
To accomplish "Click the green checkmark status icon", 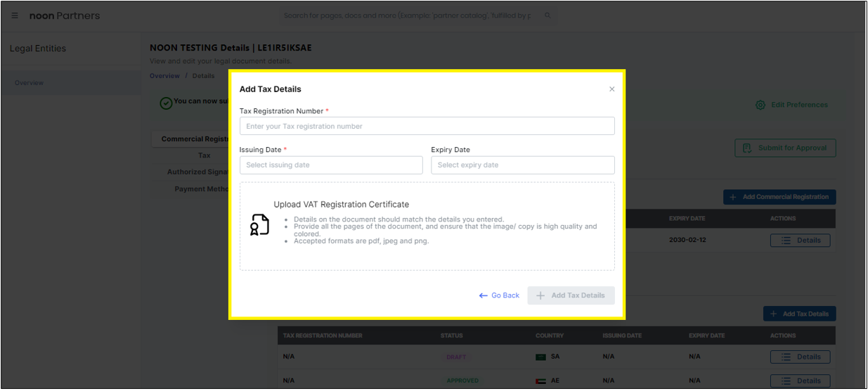I will click(x=166, y=103).
